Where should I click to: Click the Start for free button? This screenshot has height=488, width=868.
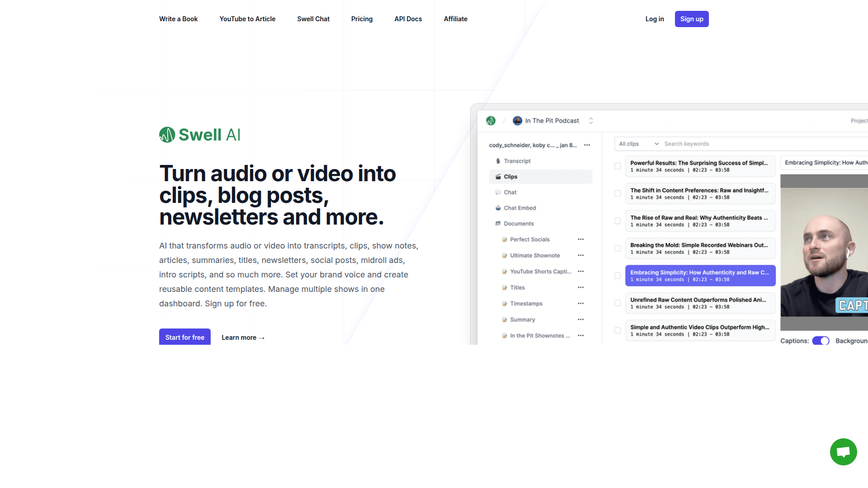pyautogui.click(x=184, y=337)
